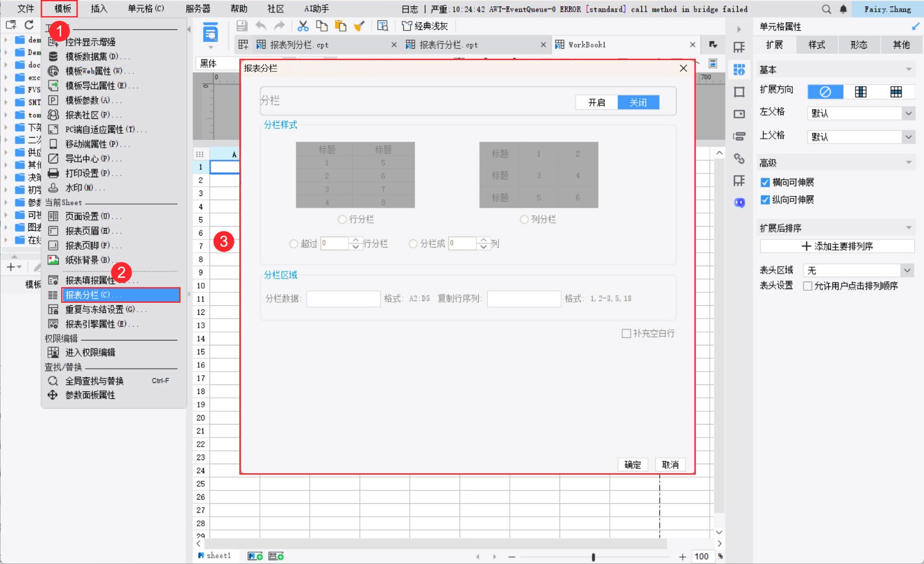Select the 分栏成 columns radio button
Image resolution: width=924 pixels, height=564 pixels.
click(413, 244)
